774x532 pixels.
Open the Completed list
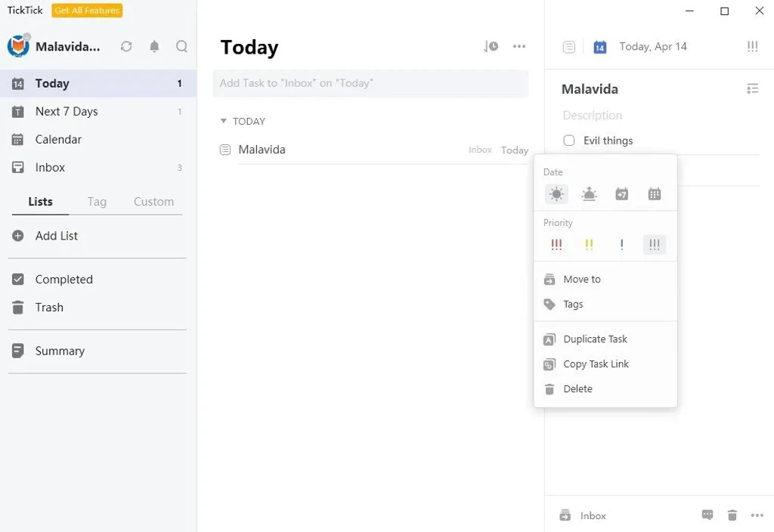click(98, 280)
